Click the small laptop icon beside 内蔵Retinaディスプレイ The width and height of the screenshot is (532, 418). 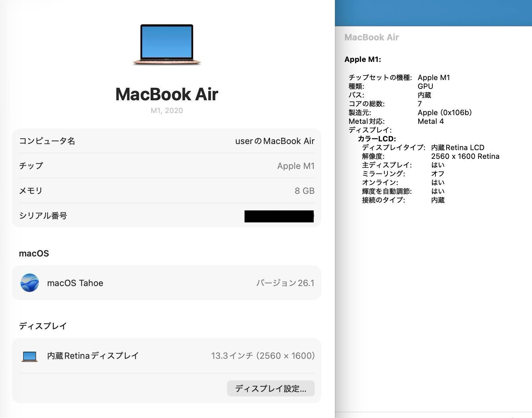[30, 356]
